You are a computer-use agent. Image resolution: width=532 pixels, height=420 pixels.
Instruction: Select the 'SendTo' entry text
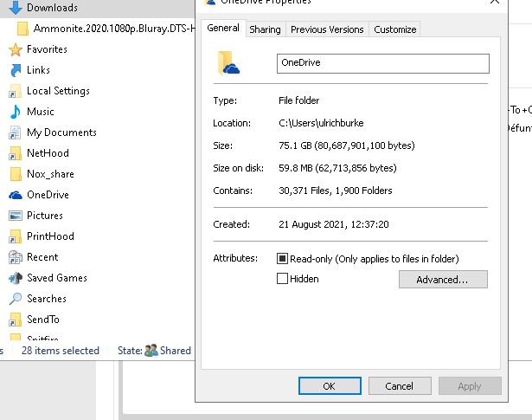(43, 320)
